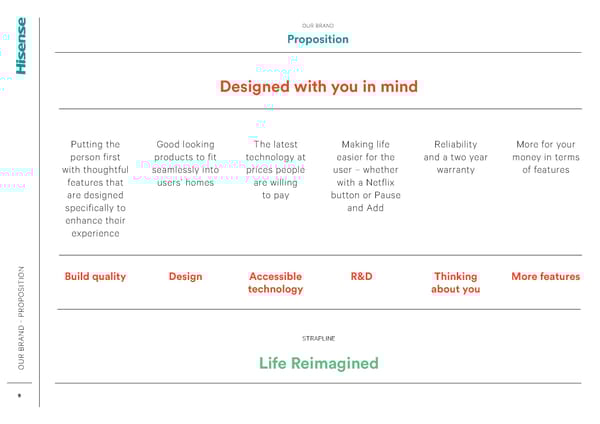
Task: Click the Hisense logo
Action: tap(21, 46)
